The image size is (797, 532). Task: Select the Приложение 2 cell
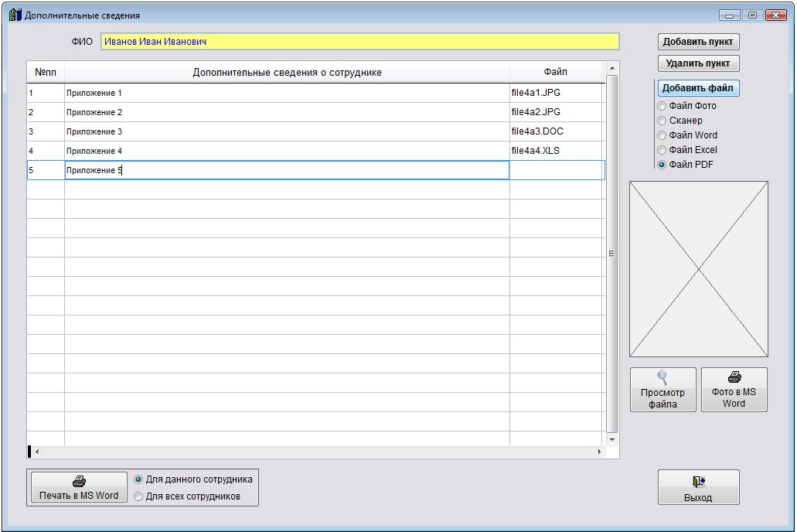pos(288,112)
